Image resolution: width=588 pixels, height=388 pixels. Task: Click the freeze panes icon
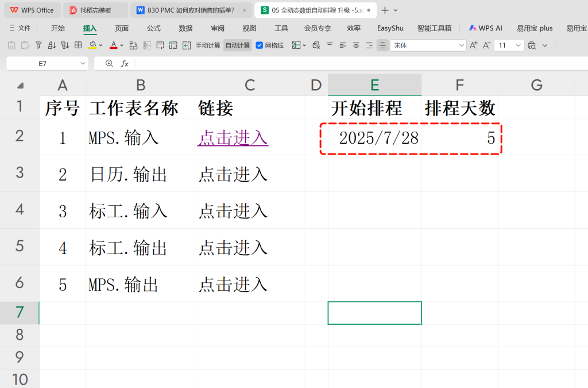pyautogui.click(x=296, y=45)
